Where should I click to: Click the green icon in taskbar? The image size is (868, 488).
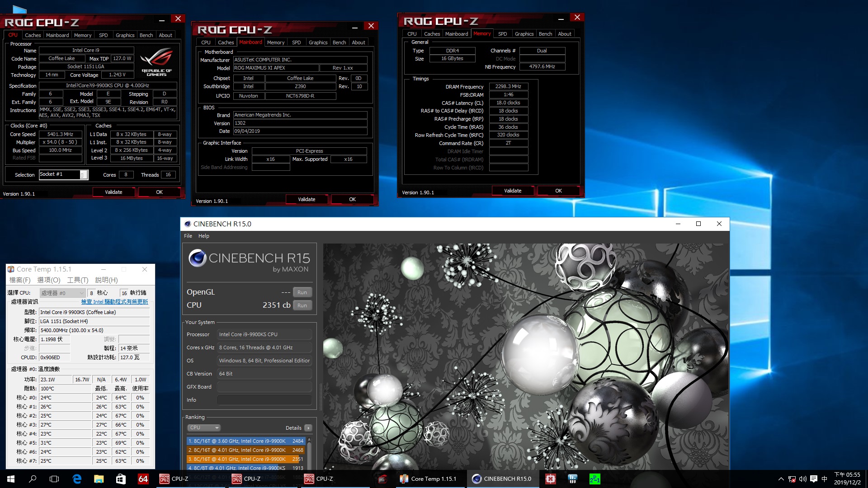(x=595, y=479)
